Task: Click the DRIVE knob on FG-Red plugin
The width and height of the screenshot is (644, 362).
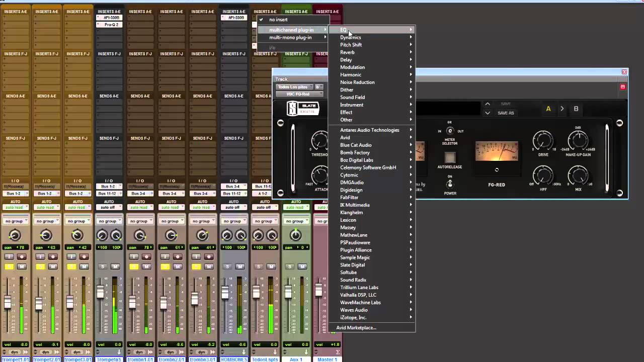Action: click(x=542, y=140)
